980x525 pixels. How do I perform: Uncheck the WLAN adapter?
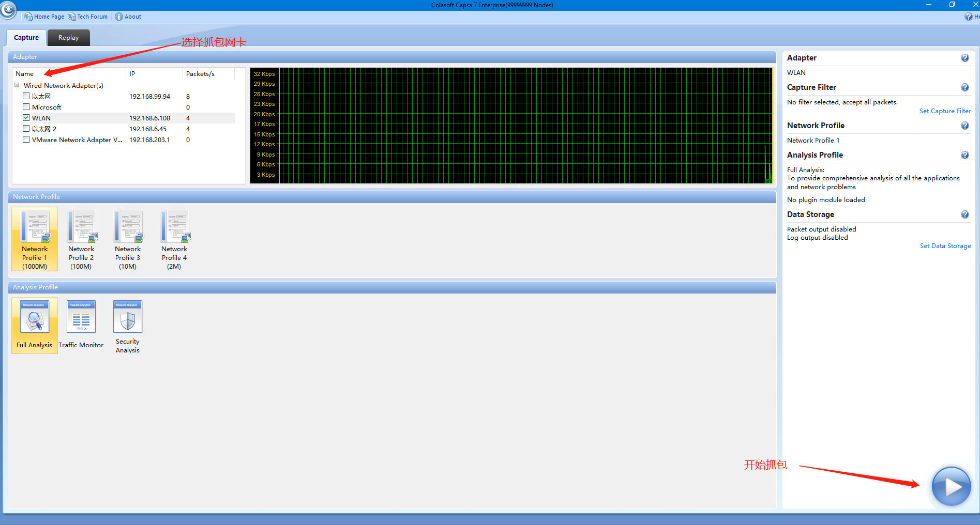(x=26, y=117)
